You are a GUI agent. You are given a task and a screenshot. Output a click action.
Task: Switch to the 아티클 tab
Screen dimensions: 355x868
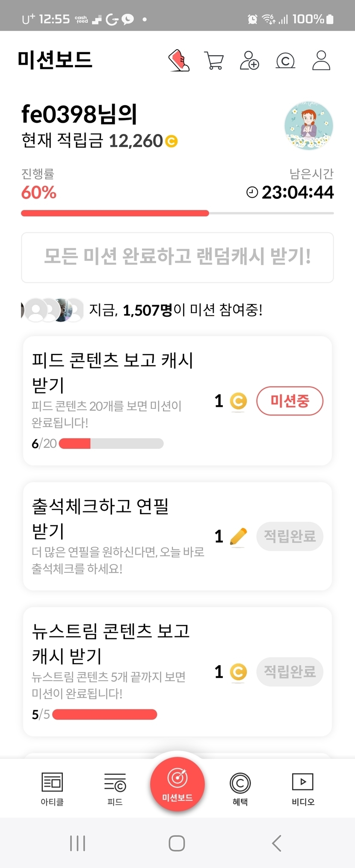click(x=52, y=788)
